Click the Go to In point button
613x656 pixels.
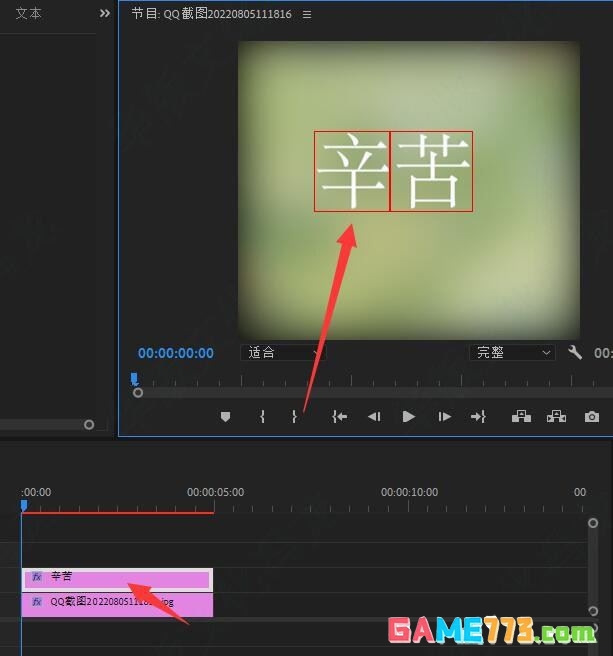tap(339, 417)
